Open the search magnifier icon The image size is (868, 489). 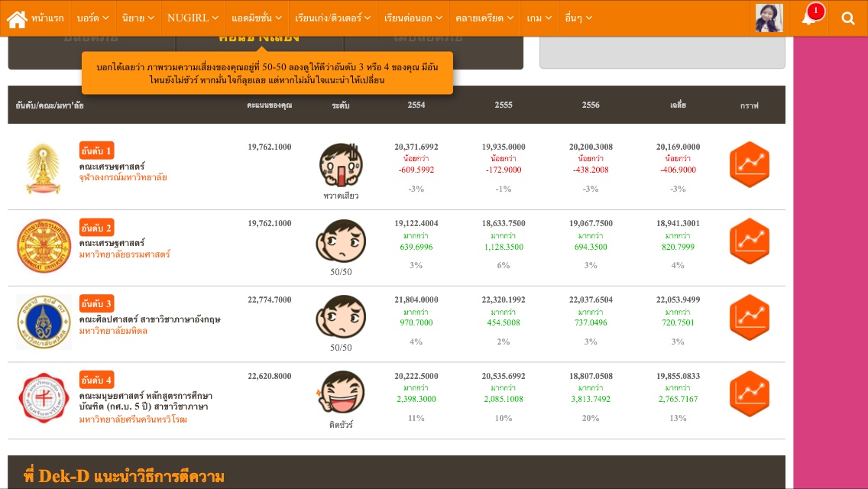click(847, 18)
